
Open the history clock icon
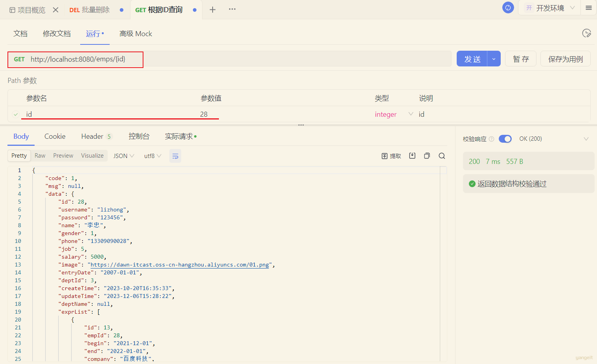pyautogui.click(x=586, y=33)
